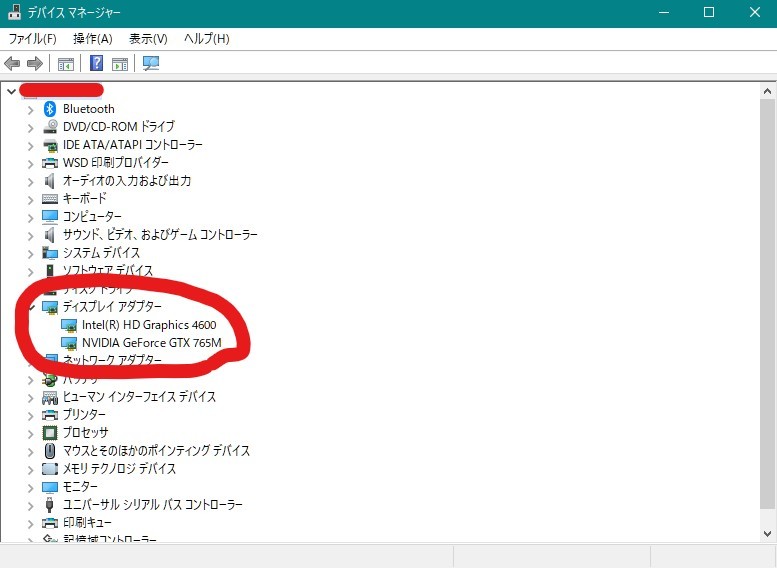The width and height of the screenshot is (777, 568).
Task: Open the ファイル(F) menu
Action: coord(33,39)
